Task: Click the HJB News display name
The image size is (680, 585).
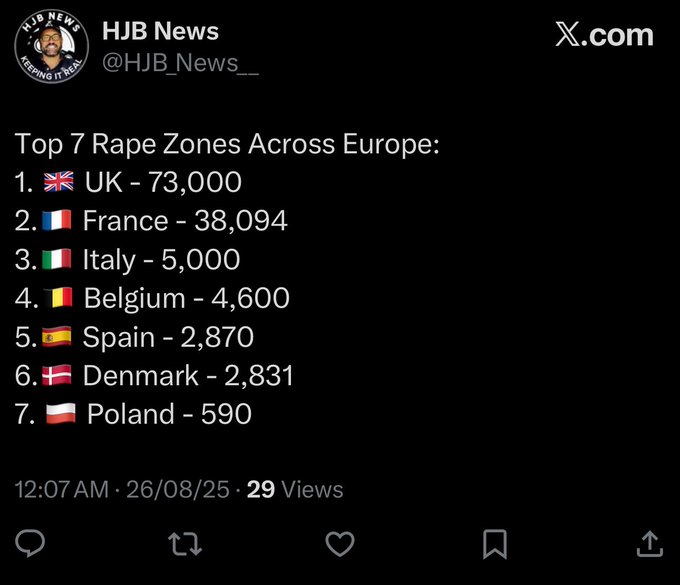Action: pyautogui.click(x=160, y=31)
